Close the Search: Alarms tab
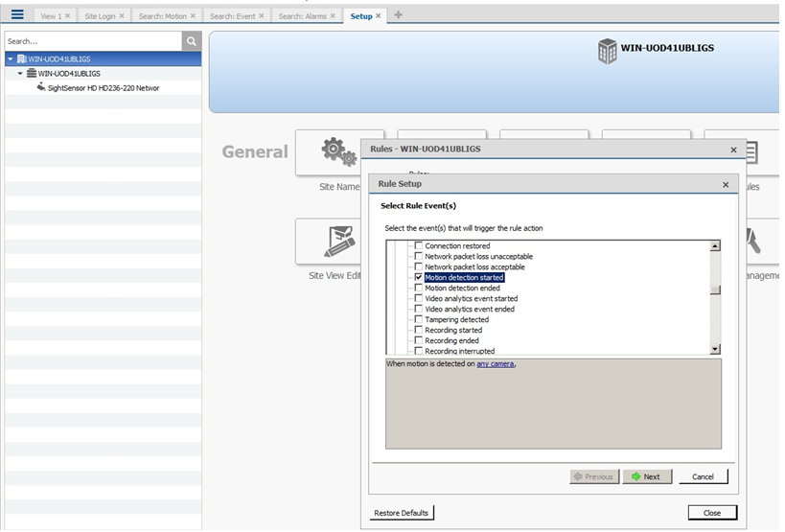 [x=333, y=16]
